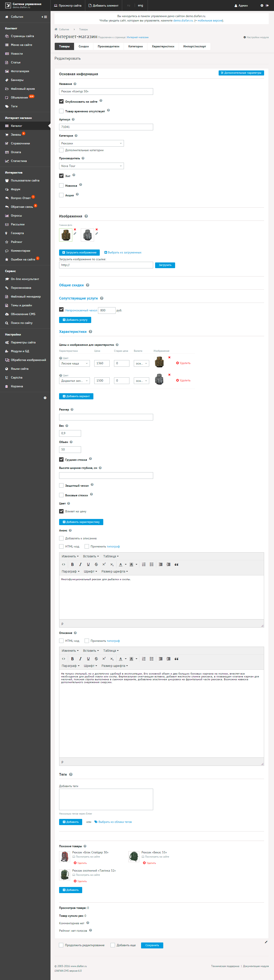274x980 pixels.
Task: Toggle bold in Анонс editor
Action: pyautogui.click(x=73, y=565)
